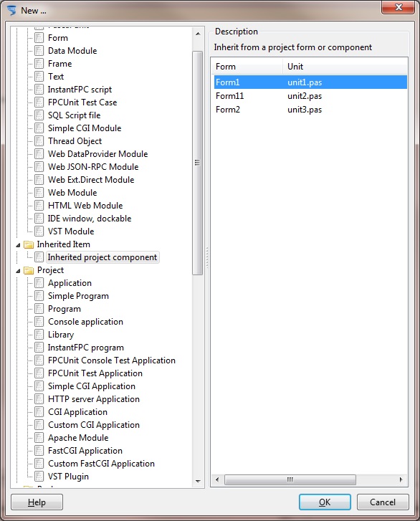The height and width of the screenshot is (521, 420).
Task: Select Web JSON-RPC Module in tree
Action: tap(93, 167)
